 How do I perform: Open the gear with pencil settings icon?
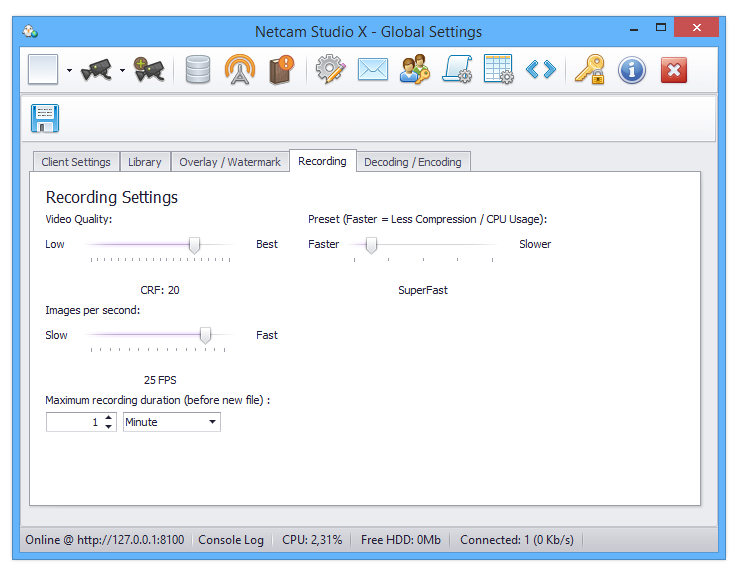tap(331, 70)
